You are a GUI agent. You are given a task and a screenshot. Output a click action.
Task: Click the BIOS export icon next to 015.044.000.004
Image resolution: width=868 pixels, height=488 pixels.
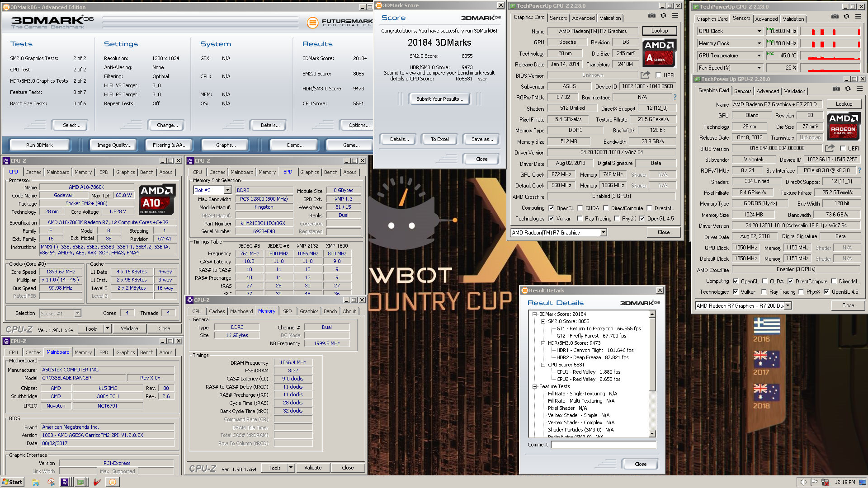830,148
